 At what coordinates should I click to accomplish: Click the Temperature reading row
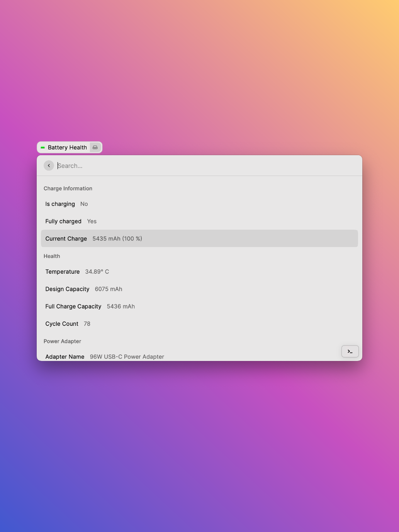155,271
